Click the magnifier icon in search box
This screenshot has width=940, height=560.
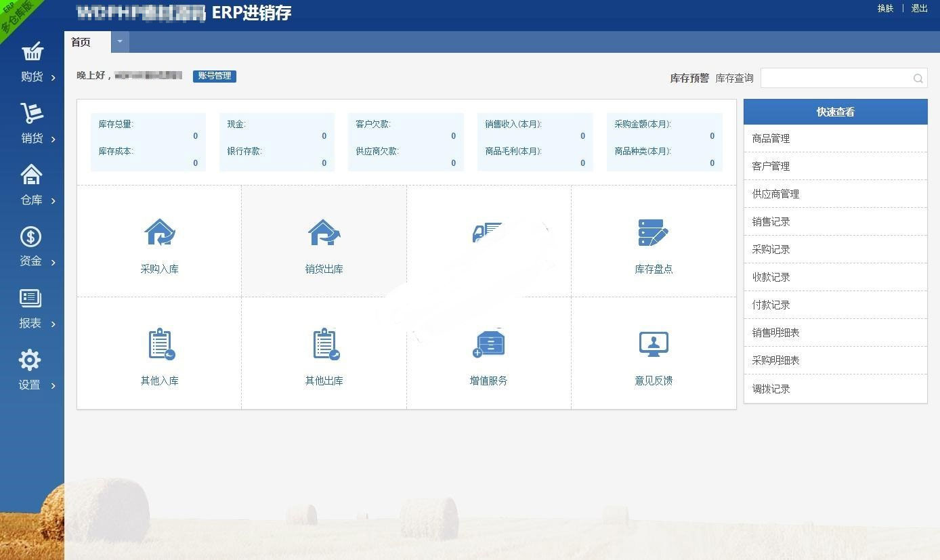(918, 78)
